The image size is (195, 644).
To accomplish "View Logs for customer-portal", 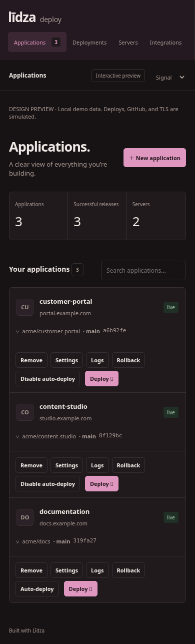I will point(97,360).
